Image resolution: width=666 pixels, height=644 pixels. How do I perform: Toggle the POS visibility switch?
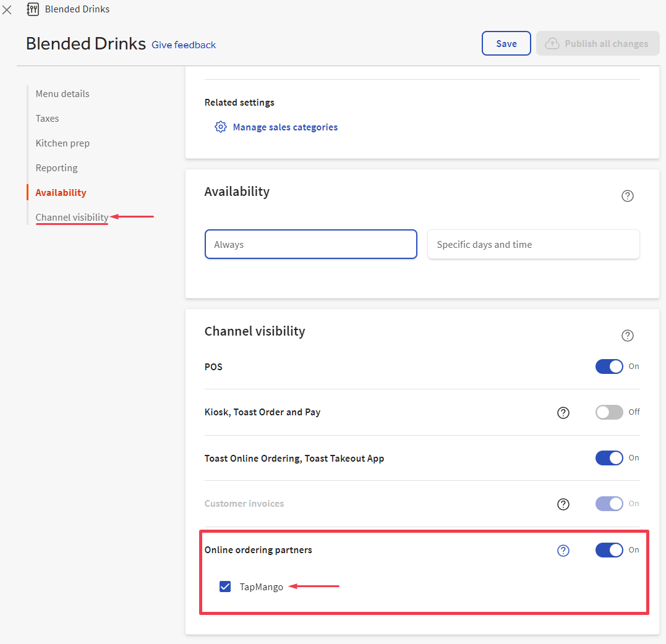608,366
